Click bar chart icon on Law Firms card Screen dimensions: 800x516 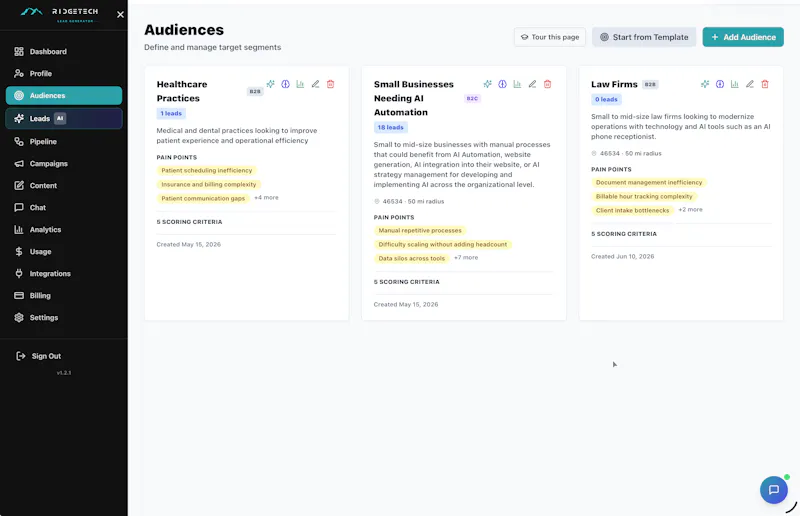734,84
